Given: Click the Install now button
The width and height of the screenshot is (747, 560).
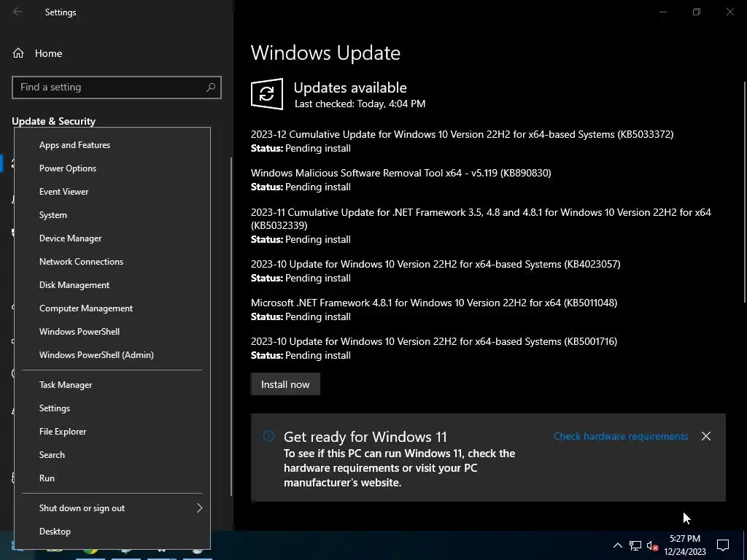Looking at the screenshot, I should (285, 384).
